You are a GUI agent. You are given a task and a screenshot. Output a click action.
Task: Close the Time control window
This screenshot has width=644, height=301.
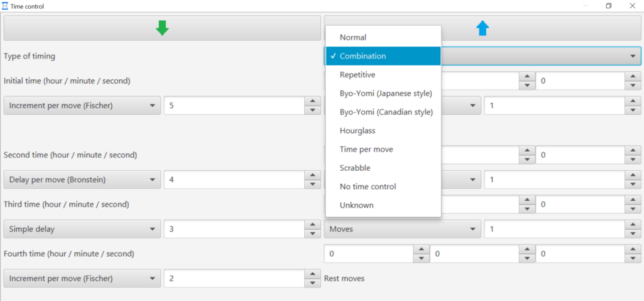tap(632, 6)
